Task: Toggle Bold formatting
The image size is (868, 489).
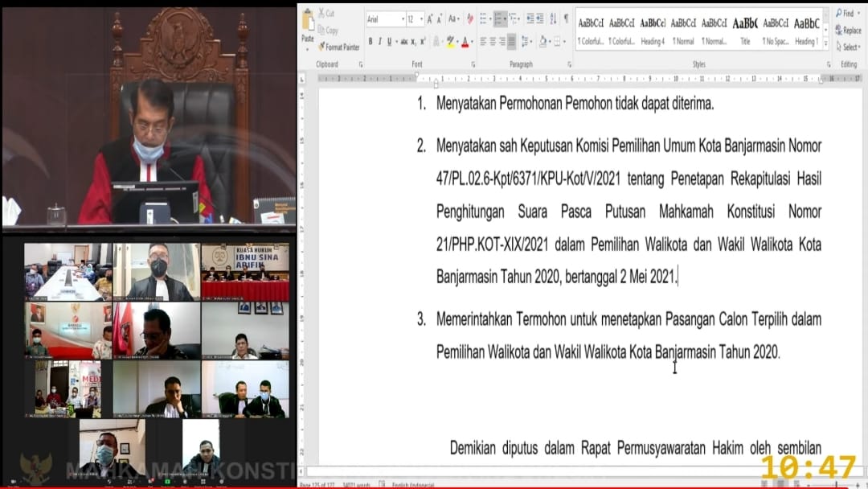Action: click(x=371, y=42)
